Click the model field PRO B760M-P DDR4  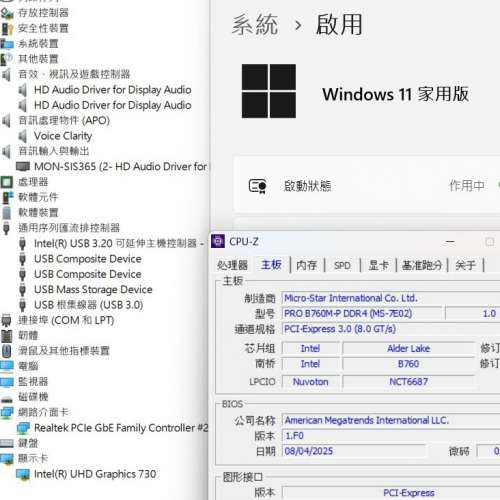[362, 313]
